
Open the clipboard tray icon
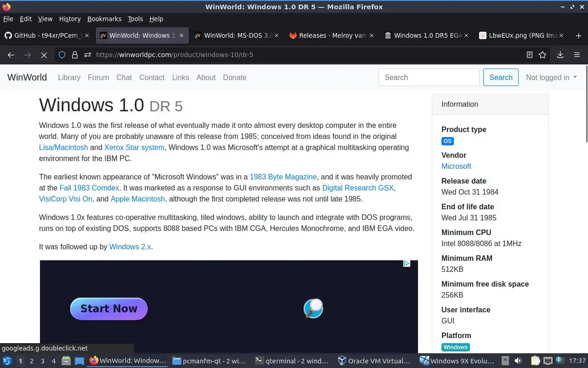[535, 361]
